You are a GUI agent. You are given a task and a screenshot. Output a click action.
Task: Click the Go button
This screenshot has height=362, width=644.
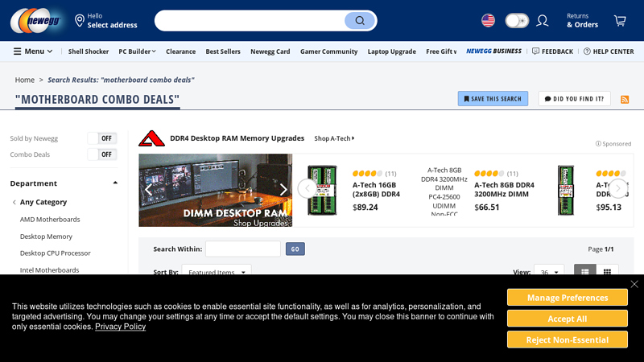(x=295, y=249)
